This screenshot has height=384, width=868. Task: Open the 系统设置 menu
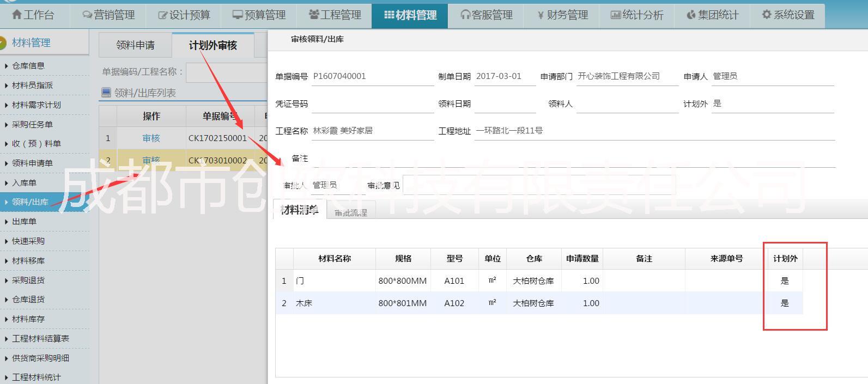pyautogui.click(x=787, y=15)
